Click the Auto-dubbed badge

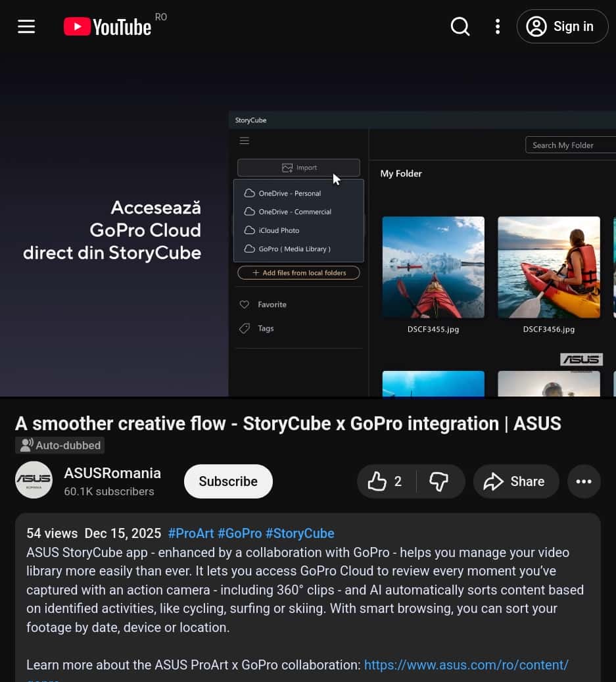[60, 445]
